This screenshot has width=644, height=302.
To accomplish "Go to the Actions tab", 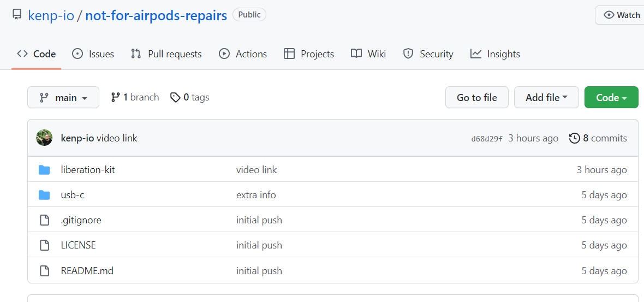I will pyautogui.click(x=243, y=54).
